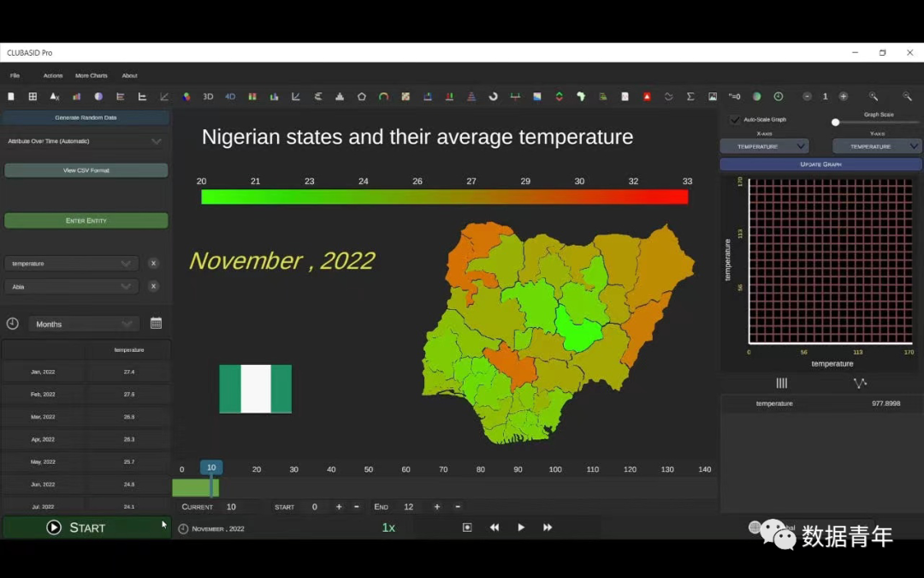Click the red triangle icon
This screenshot has width=924, height=578.
pos(647,96)
